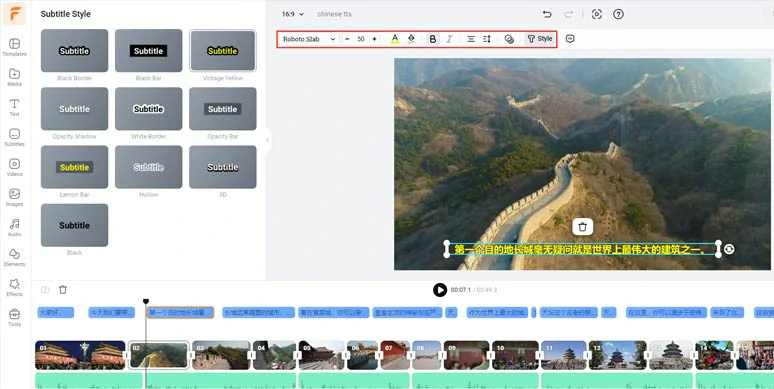This screenshot has width=774, height=389.
Task: Select the Opacity Shadow subtitle style
Action: 75,109
